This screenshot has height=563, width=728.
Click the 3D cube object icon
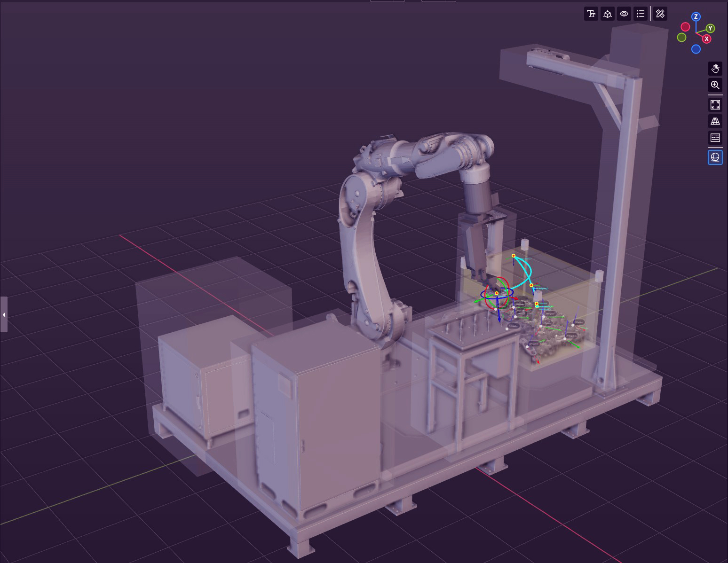608,14
